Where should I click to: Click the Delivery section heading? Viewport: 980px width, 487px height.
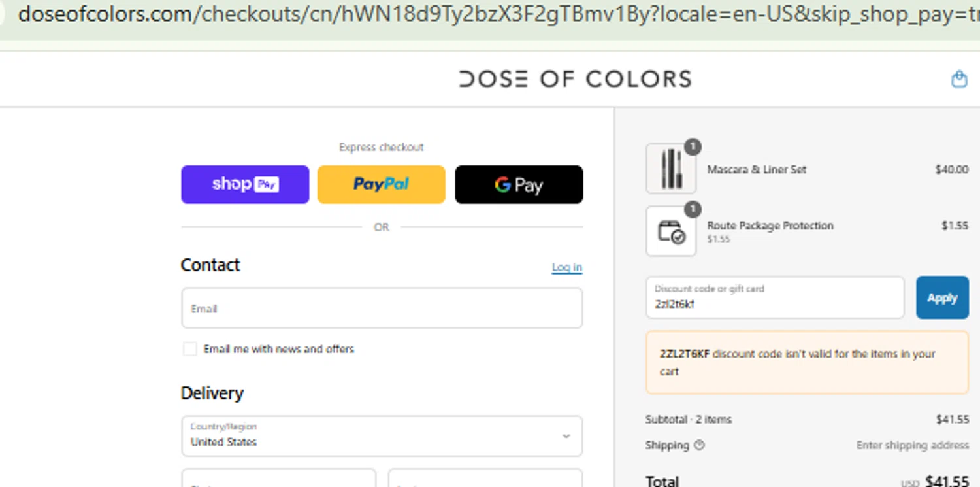click(x=212, y=393)
